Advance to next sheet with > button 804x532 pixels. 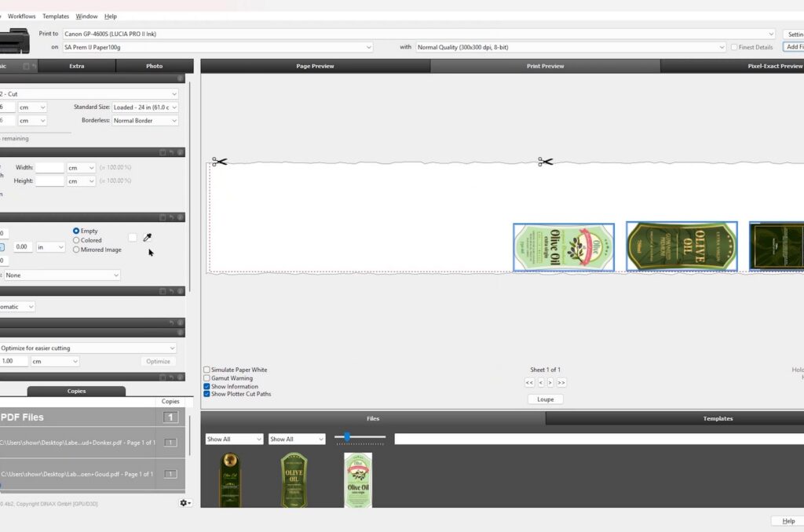click(x=550, y=382)
